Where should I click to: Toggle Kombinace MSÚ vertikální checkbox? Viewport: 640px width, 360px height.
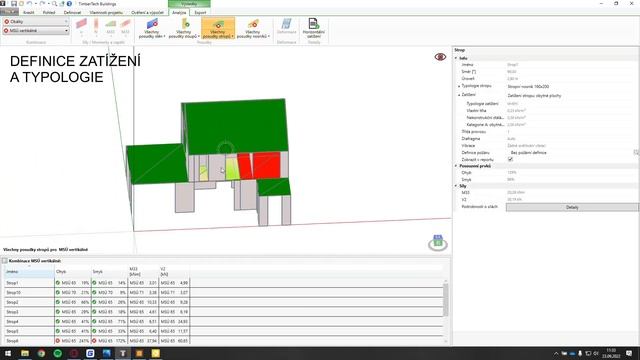tap(5, 260)
